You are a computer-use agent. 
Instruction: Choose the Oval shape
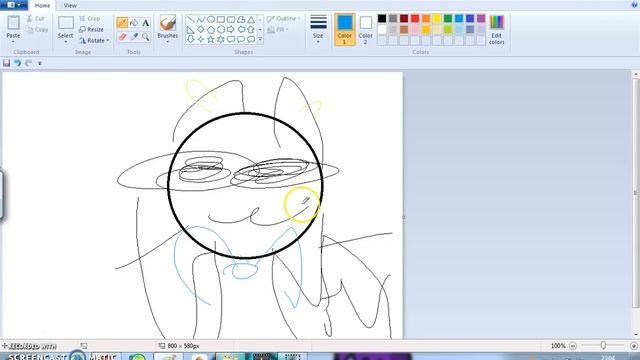tap(211, 20)
